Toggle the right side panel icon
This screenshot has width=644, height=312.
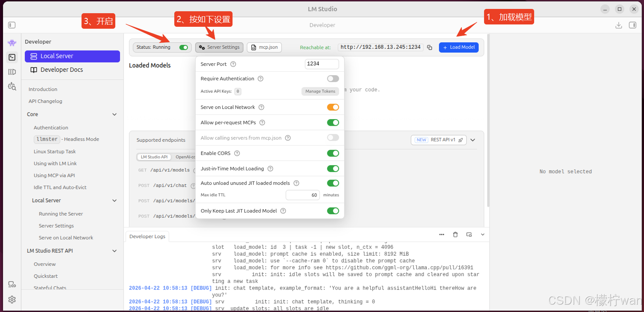click(x=632, y=25)
